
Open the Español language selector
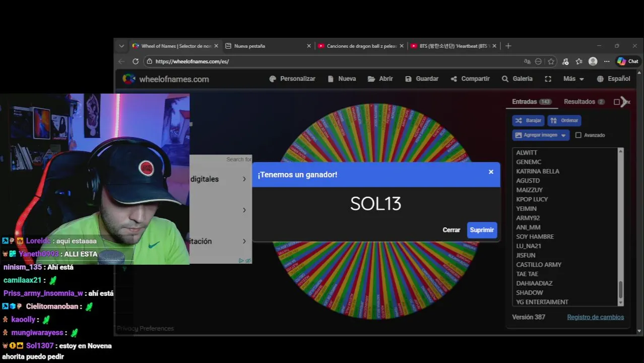pyautogui.click(x=613, y=79)
